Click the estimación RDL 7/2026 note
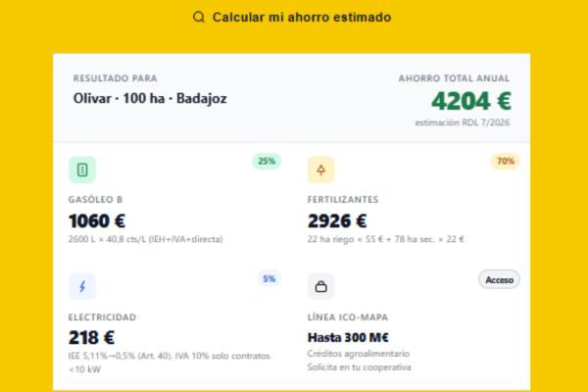 tap(463, 122)
